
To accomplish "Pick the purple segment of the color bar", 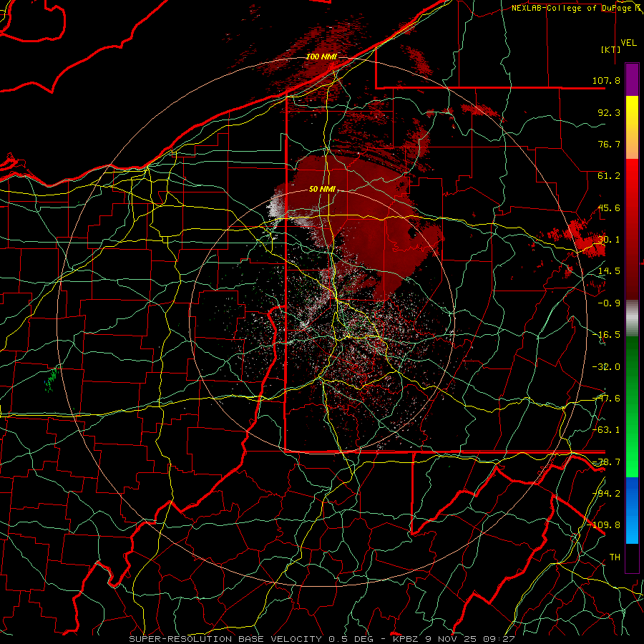I will point(632,80).
